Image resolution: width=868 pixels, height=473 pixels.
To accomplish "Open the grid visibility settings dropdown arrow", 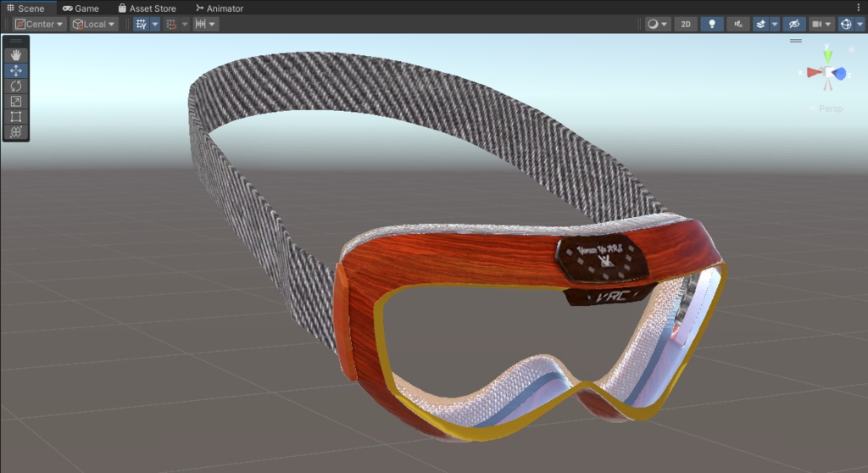I will [x=155, y=24].
